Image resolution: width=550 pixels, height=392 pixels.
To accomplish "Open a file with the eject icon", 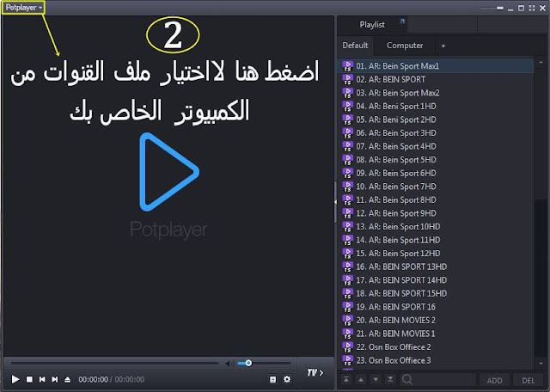I will coord(68,379).
